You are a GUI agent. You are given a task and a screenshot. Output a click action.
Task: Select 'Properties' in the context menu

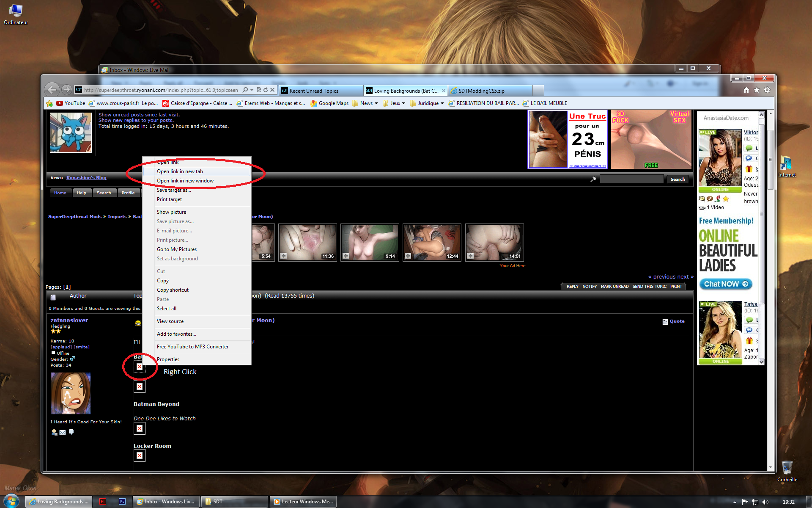168,359
